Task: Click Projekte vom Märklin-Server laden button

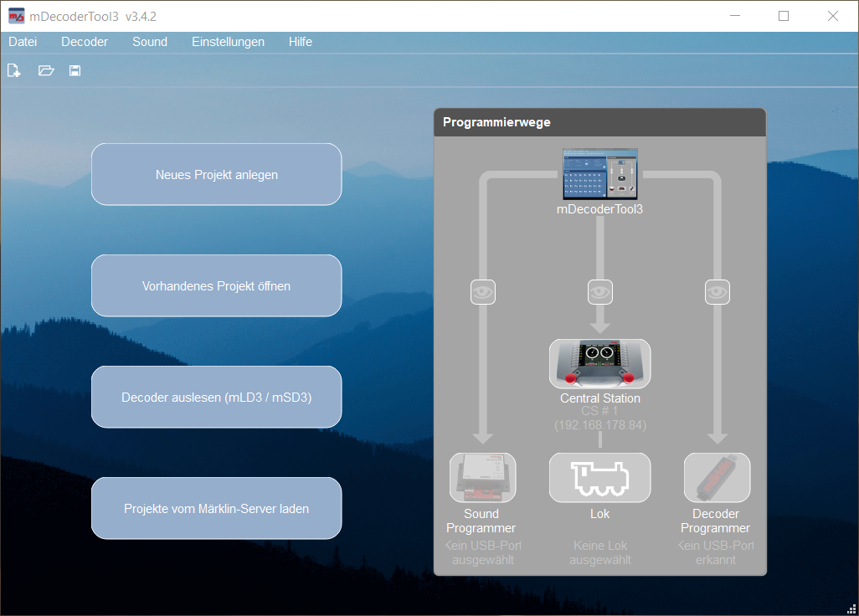Action: pos(216,508)
